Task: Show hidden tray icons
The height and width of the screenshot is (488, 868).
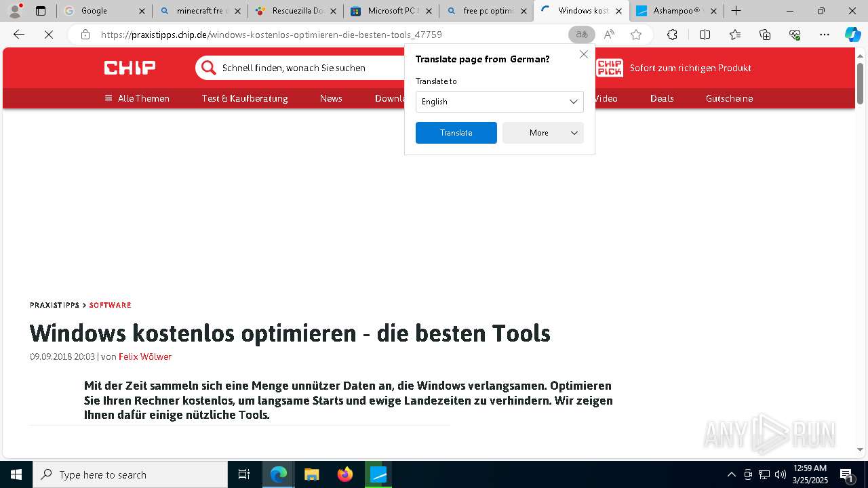Action: point(731,474)
